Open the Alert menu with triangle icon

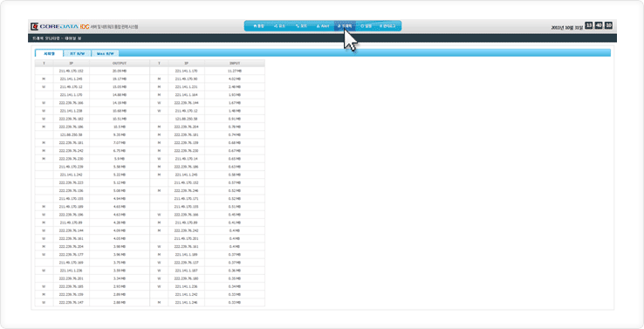coord(323,26)
